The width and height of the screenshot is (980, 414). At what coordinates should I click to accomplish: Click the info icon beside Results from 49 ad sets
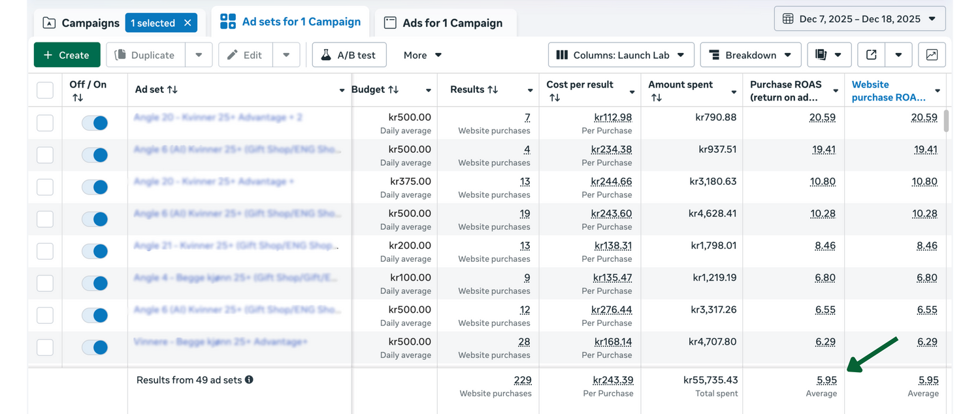point(249,380)
